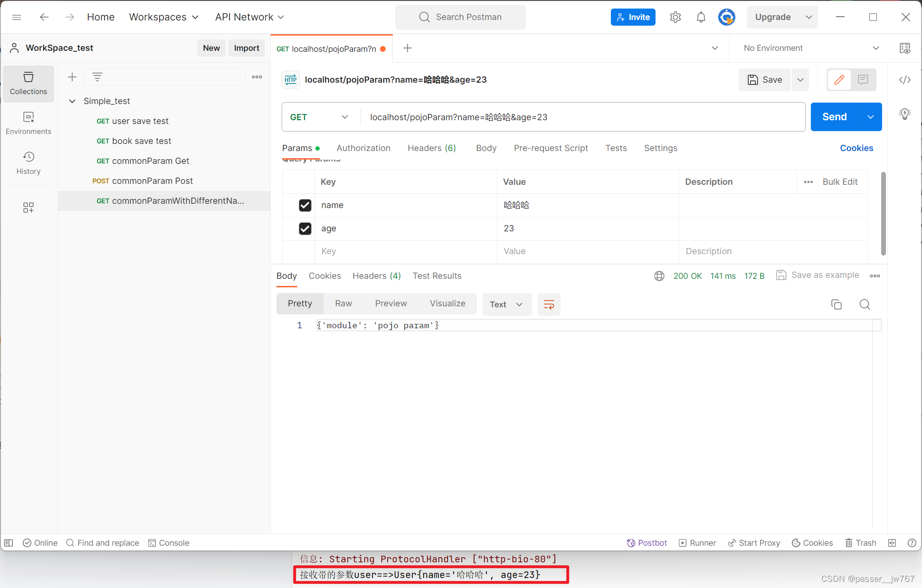Copy the response body icon
Screen dimensions: 922x588
(x=836, y=304)
